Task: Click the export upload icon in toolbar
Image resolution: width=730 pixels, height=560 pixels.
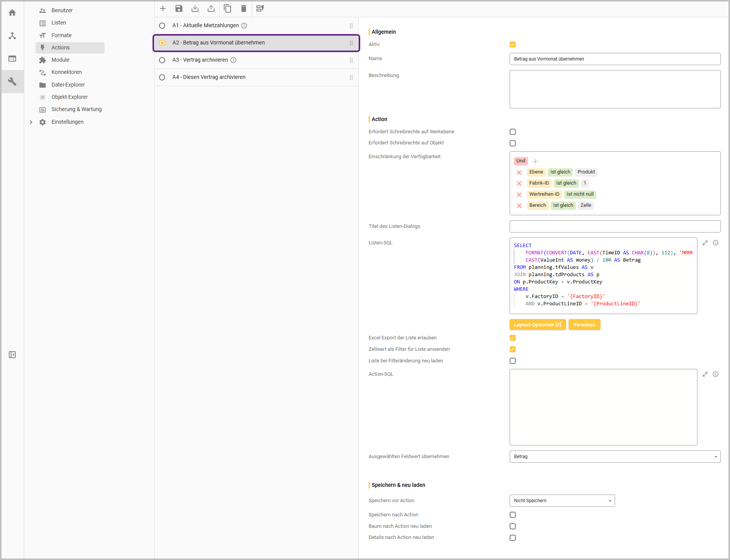Action: point(211,8)
